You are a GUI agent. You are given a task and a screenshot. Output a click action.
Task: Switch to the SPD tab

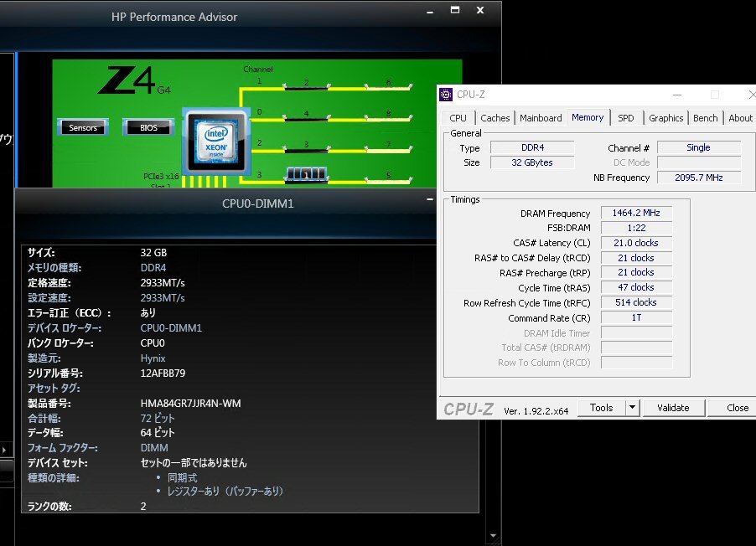tap(626, 118)
